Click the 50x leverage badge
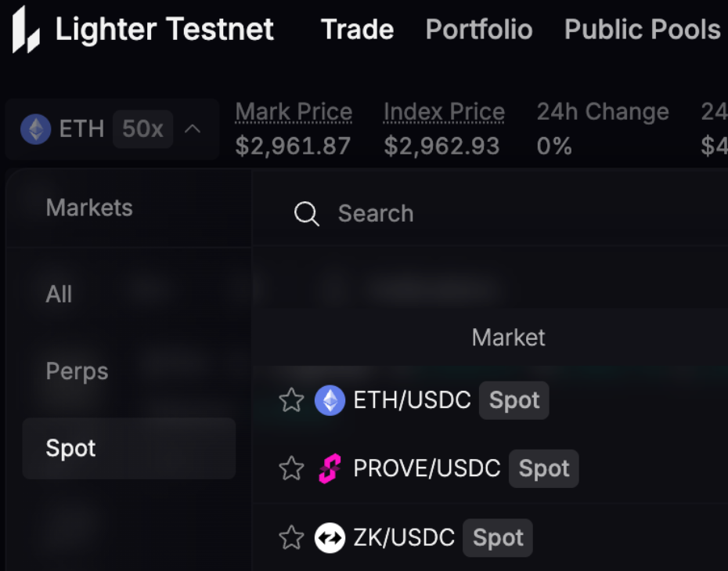The height and width of the screenshot is (571, 728). click(x=142, y=129)
